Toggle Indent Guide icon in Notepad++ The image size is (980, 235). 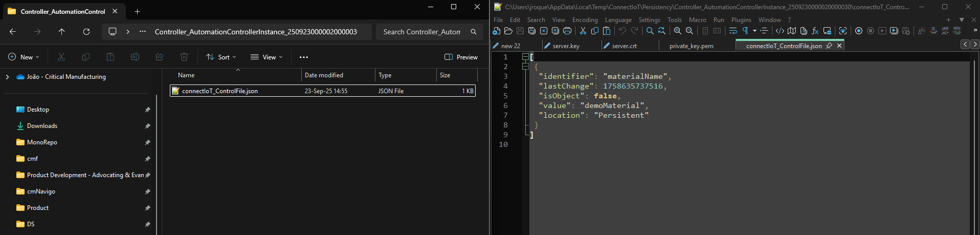[764, 31]
